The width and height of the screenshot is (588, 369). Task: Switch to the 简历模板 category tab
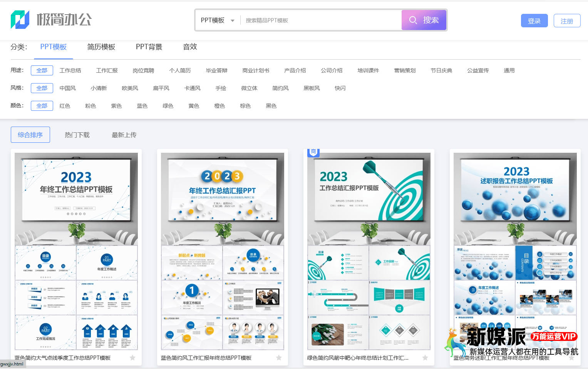coord(101,47)
